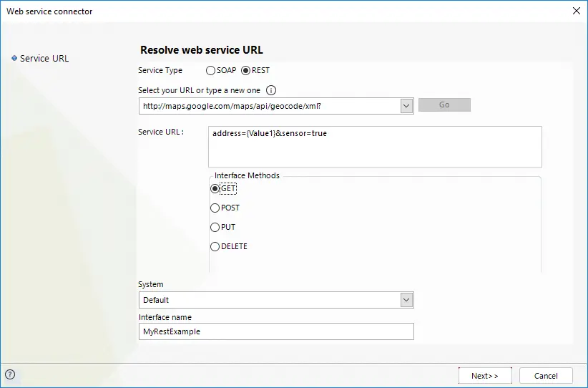Choose the PUT interface method

[215, 227]
